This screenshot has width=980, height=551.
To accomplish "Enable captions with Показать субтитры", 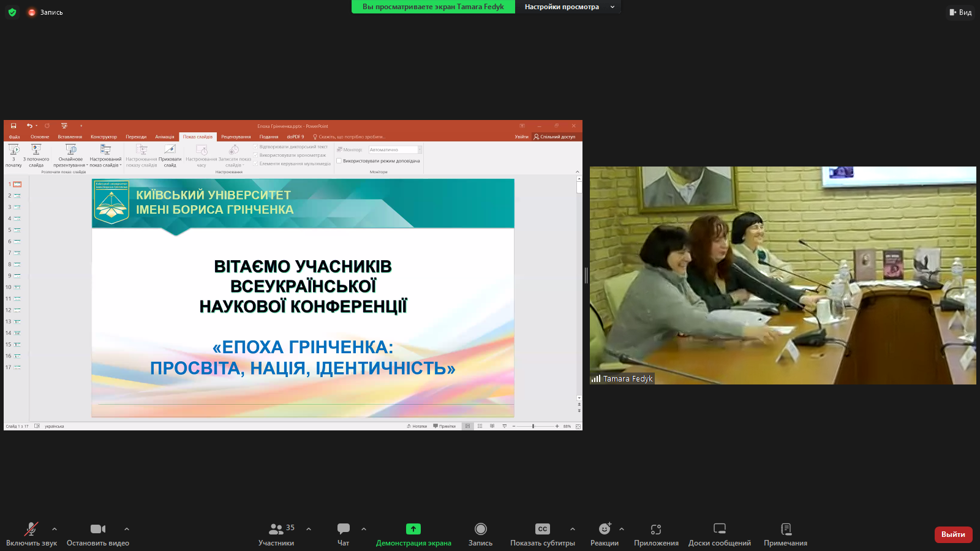I will tap(543, 534).
